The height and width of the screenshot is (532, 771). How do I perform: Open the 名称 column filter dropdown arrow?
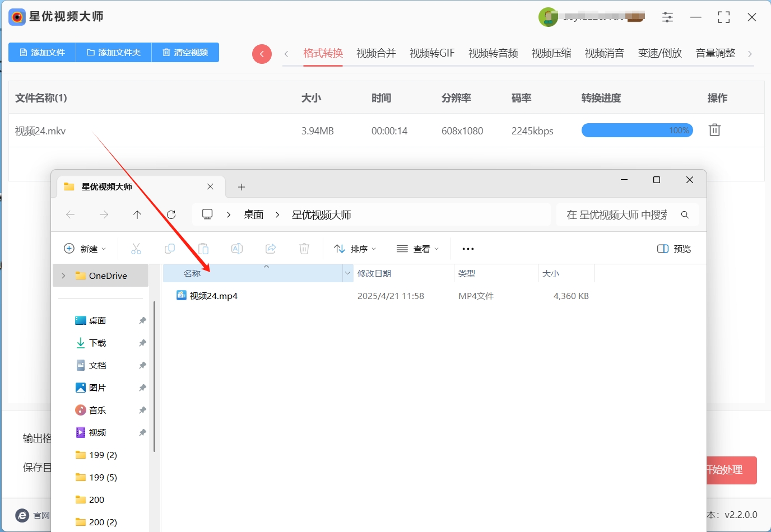click(347, 273)
